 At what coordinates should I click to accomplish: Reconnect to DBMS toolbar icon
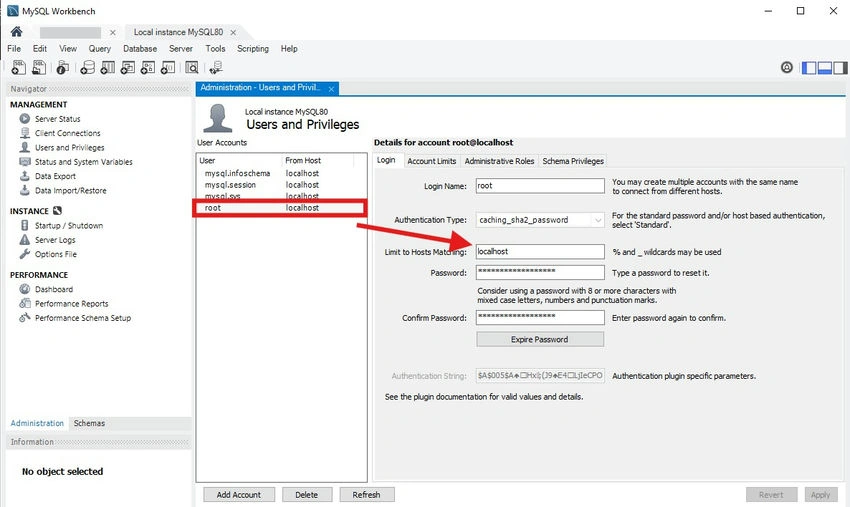pos(216,67)
